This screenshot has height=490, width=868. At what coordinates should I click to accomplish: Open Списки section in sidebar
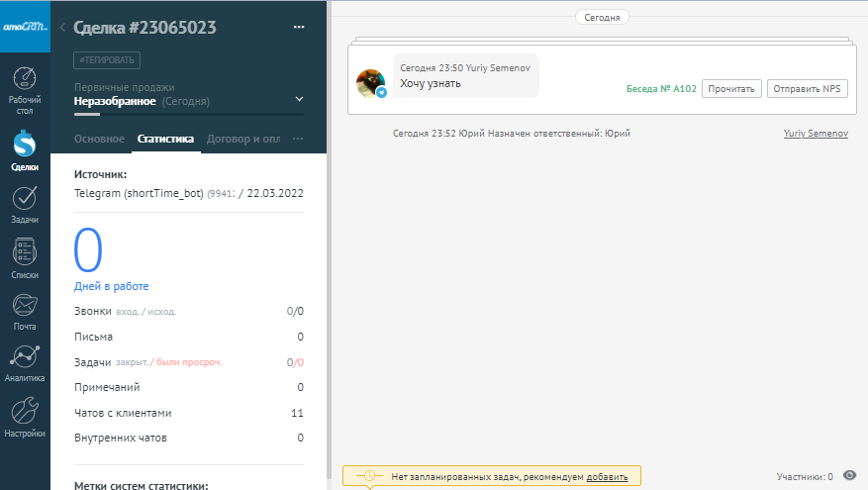click(25, 258)
